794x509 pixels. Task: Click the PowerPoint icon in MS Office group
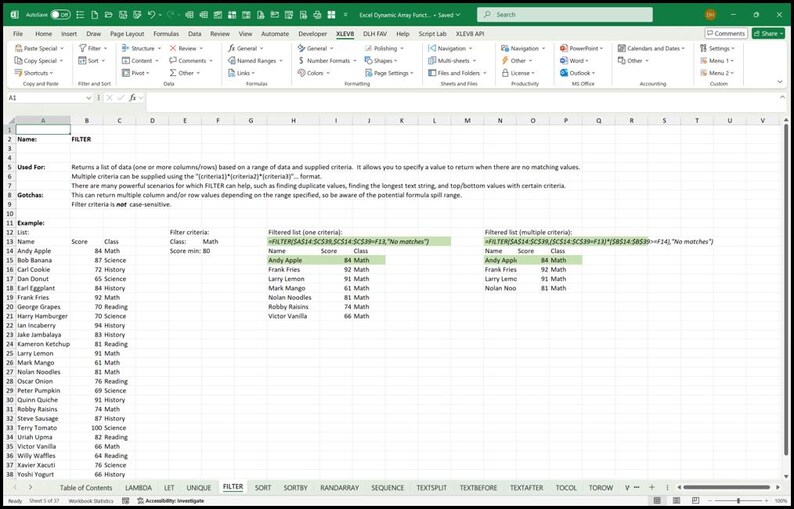pos(564,49)
